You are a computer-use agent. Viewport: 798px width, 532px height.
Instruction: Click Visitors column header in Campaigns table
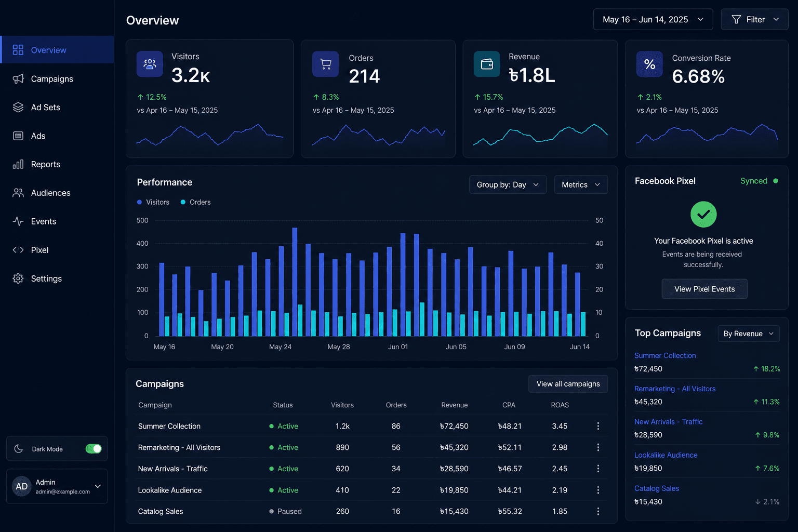tap(342, 405)
